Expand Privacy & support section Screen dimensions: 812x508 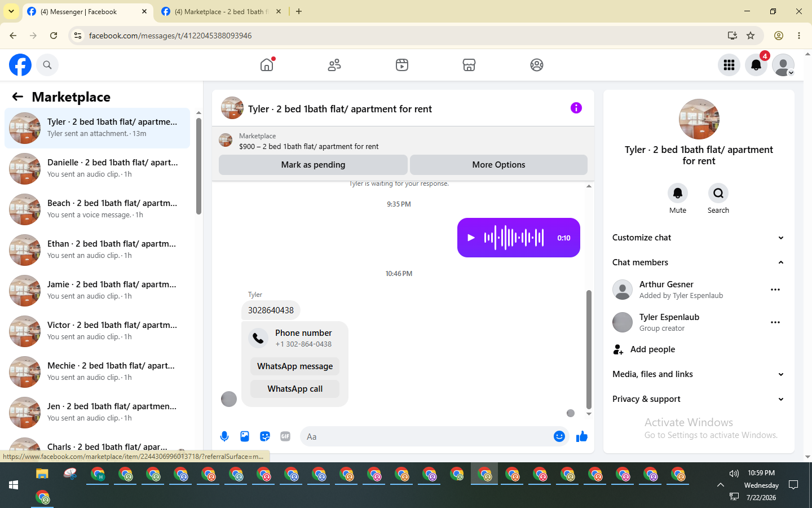point(699,399)
